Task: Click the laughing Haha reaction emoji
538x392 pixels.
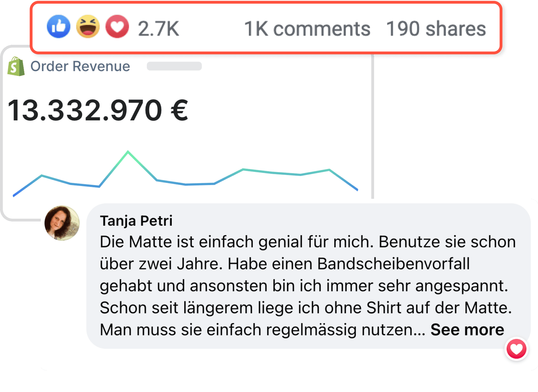Action: pyautogui.click(x=88, y=27)
